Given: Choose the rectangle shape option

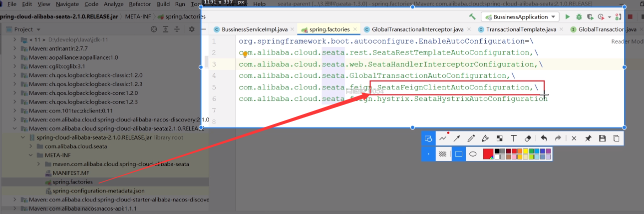Looking at the screenshot, I should point(458,154).
